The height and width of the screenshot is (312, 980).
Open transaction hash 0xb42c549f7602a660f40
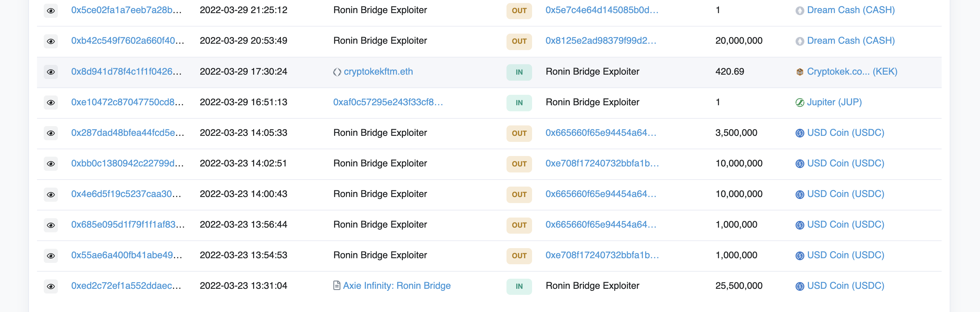pyautogui.click(x=128, y=41)
